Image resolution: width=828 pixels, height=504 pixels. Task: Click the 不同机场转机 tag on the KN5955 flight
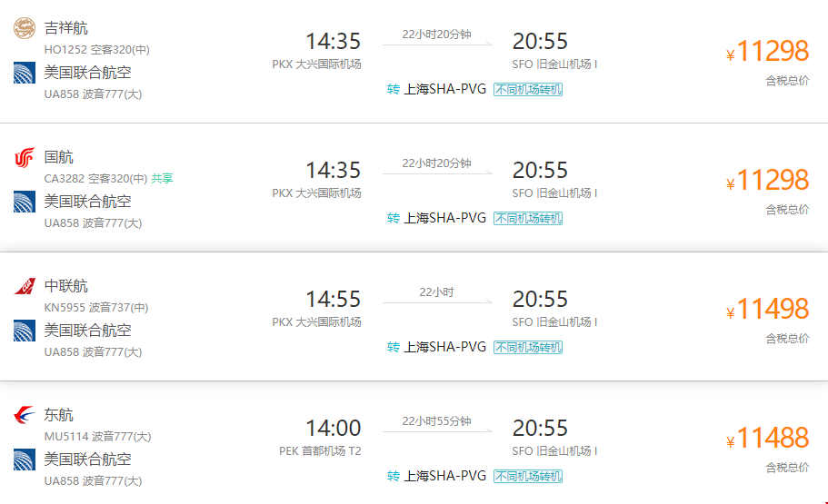tap(528, 347)
